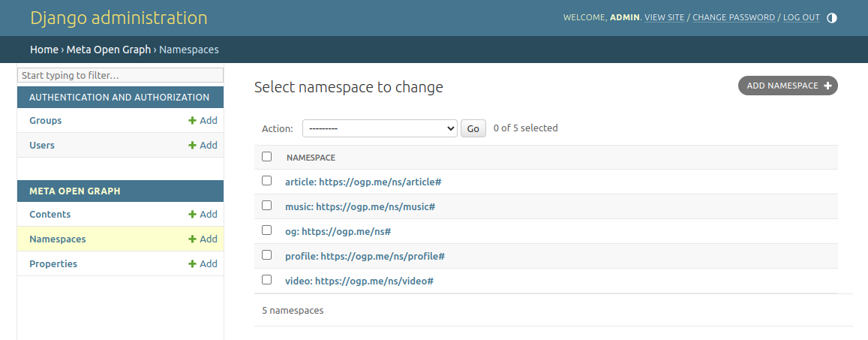Check the video namespace row checkbox
868x340 pixels.
pos(267,280)
